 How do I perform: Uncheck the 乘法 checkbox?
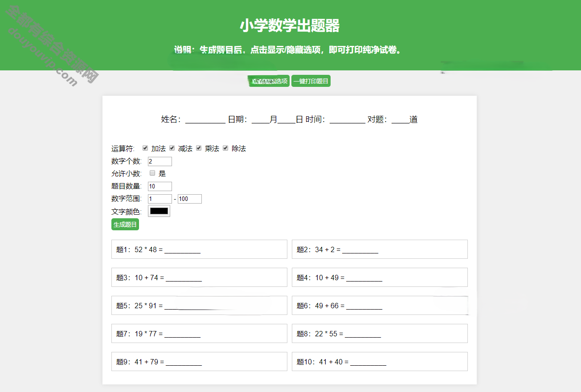pyautogui.click(x=199, y=148)
